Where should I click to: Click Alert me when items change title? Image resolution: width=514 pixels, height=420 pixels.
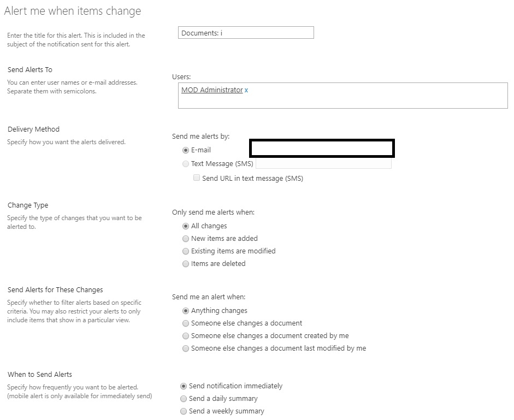click(x=73, y=11)
